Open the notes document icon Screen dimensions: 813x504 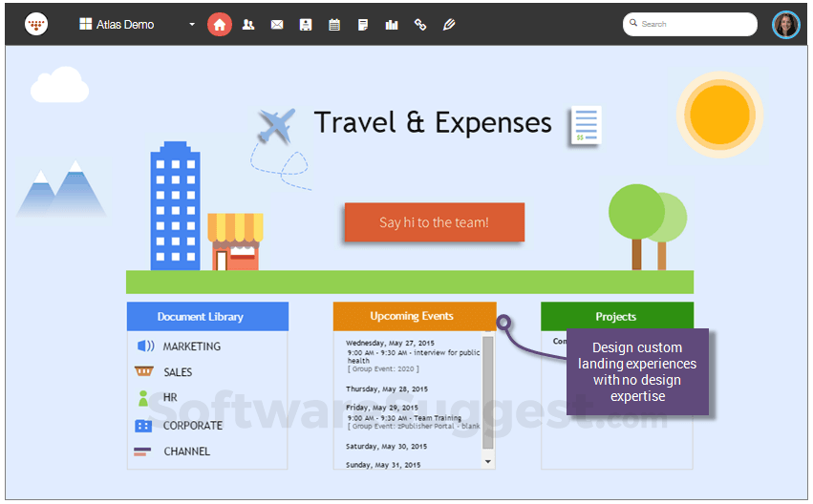[x=363, y=25]
